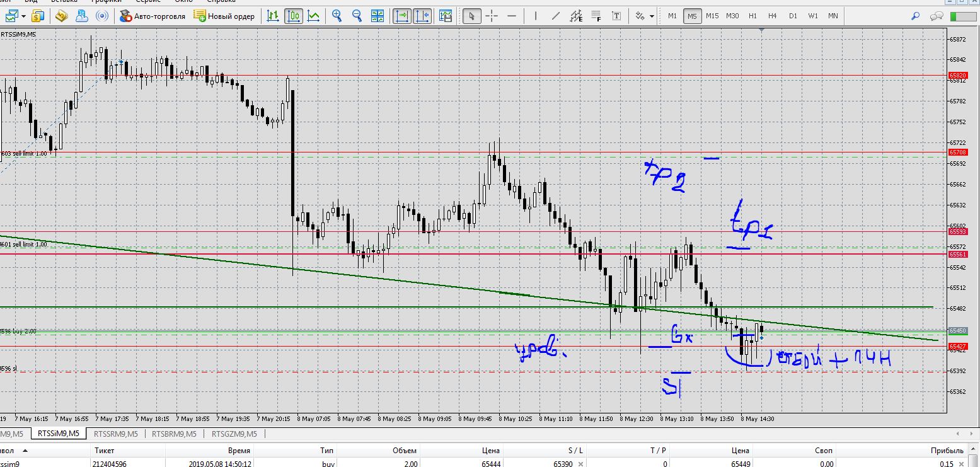Screen dimensions: 980x467
Task: Select the 65561 price level label
Action: (957, 255)
